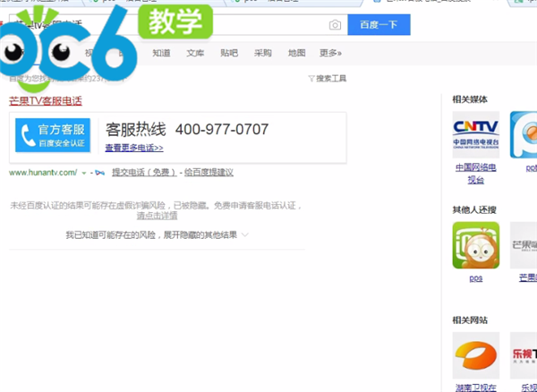Screen dimensions: 537x392
Task: Open the pps text link under mascot
Action: pyautogui.click(x=476, y=278)
